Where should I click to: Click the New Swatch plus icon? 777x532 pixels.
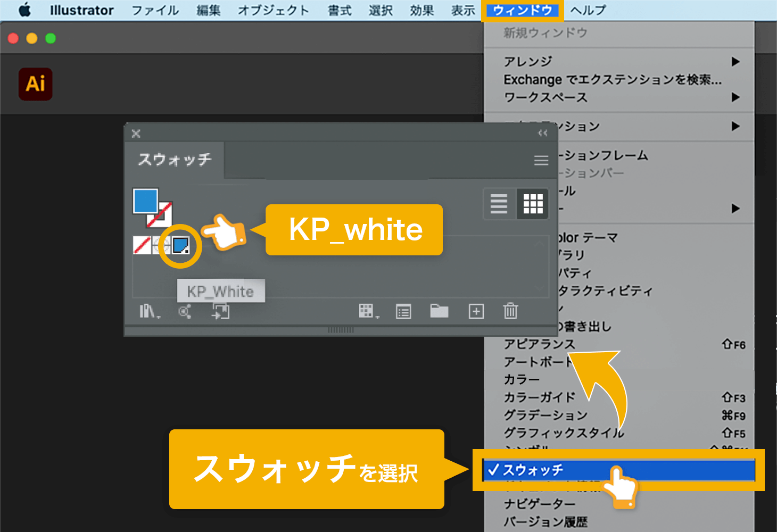pyautogui.click(x=476, y=311)
